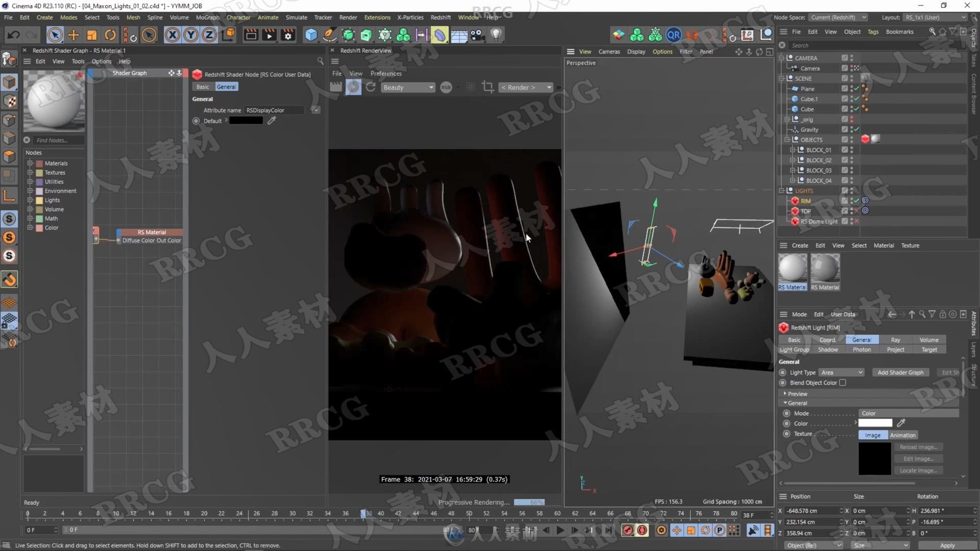This screenshot has height=551, width=980.
Task: Switch to Model mode in left palette
Action: pos(9,82)
